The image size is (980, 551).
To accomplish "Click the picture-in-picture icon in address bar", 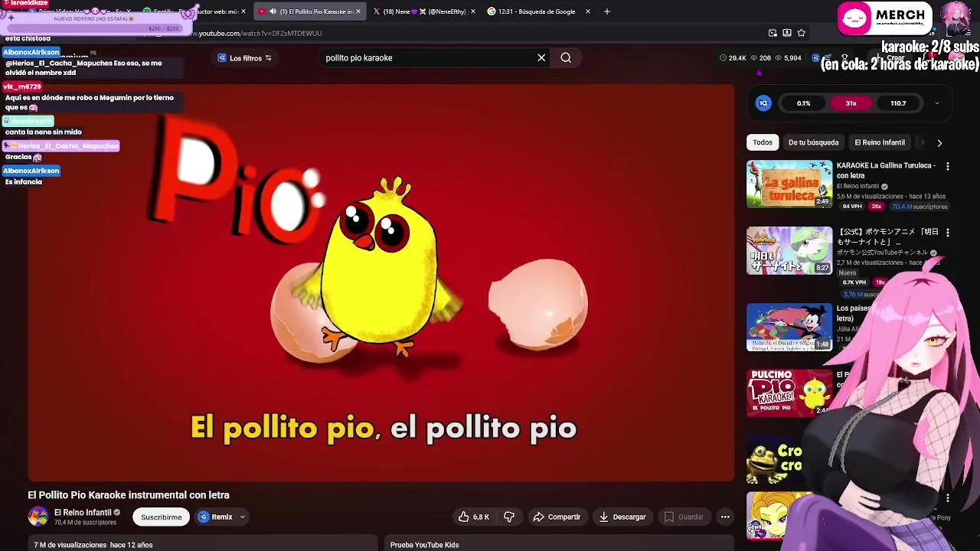I will pyautogui.click(x=773, y=33).
